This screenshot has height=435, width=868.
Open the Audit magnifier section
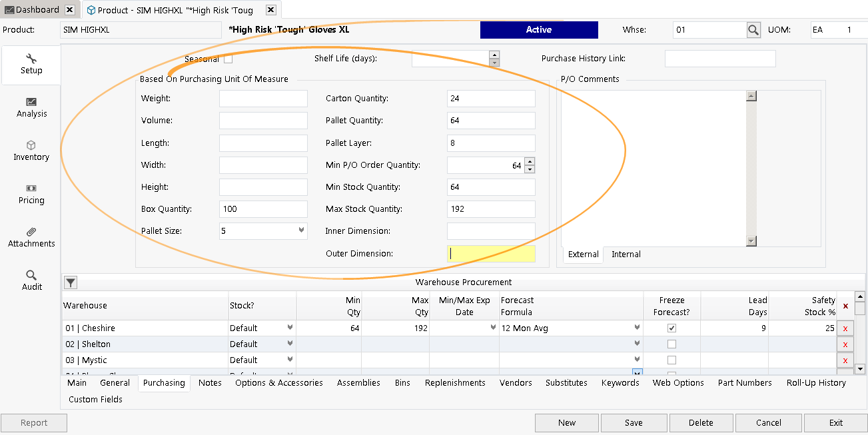31,280
